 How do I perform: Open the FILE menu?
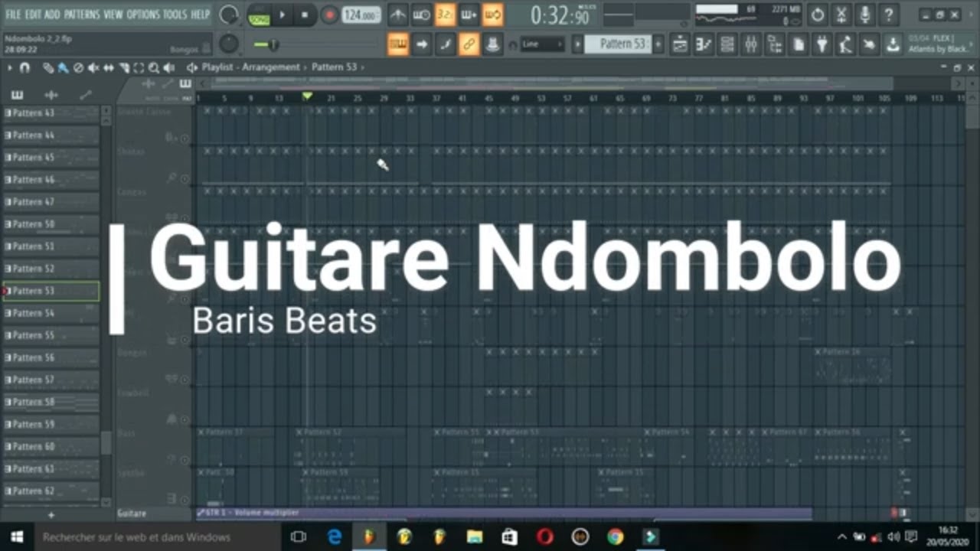coord(13,14)
